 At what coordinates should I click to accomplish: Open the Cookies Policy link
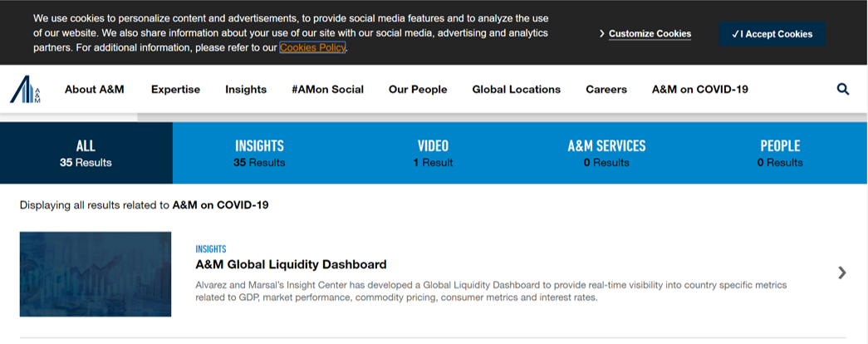pos(312,47)
